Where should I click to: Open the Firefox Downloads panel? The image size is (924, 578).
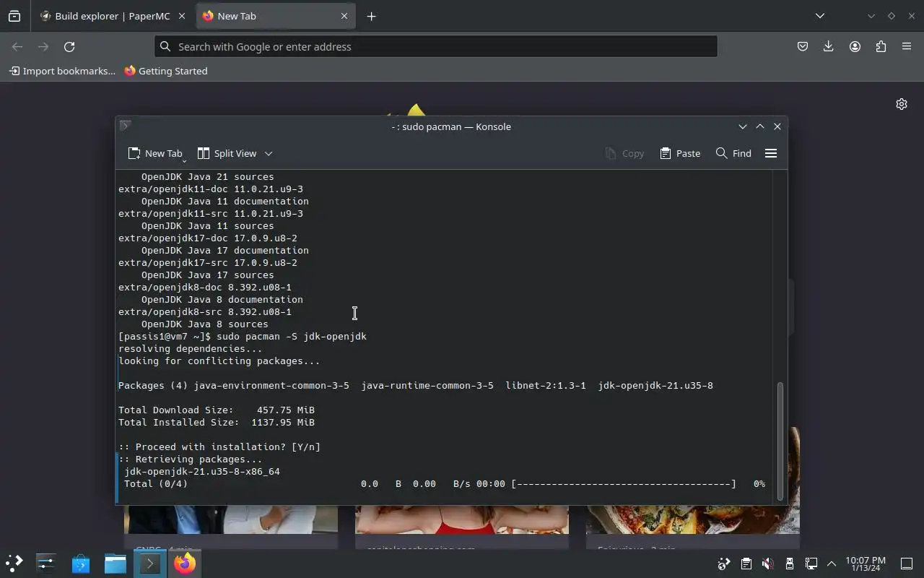(x=829, y=46)
